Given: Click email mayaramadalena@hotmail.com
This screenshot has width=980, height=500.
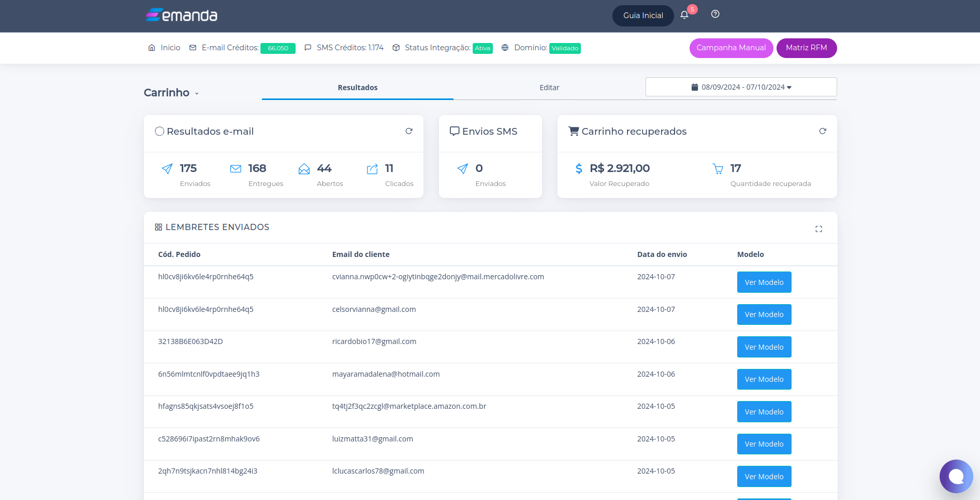Looking at the screenshot, I should (x=386, y=374).
